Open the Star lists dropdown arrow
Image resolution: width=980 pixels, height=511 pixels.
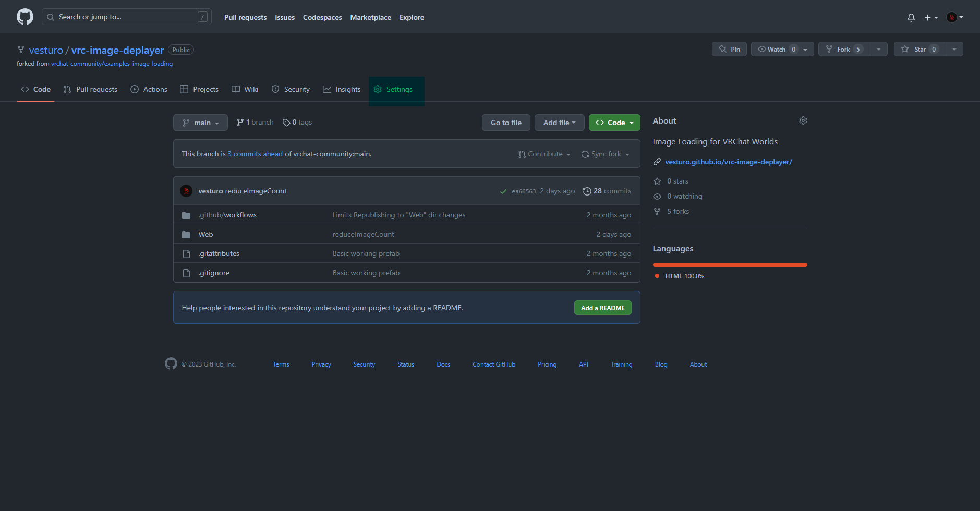[954, 49]
